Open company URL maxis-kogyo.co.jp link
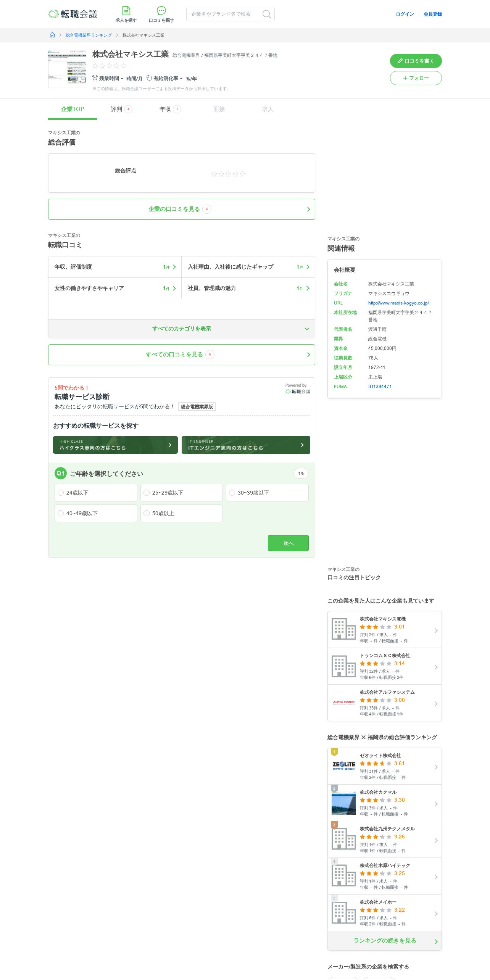The width and height of the screenshot is (490, 980). click(x=399, y=303)
